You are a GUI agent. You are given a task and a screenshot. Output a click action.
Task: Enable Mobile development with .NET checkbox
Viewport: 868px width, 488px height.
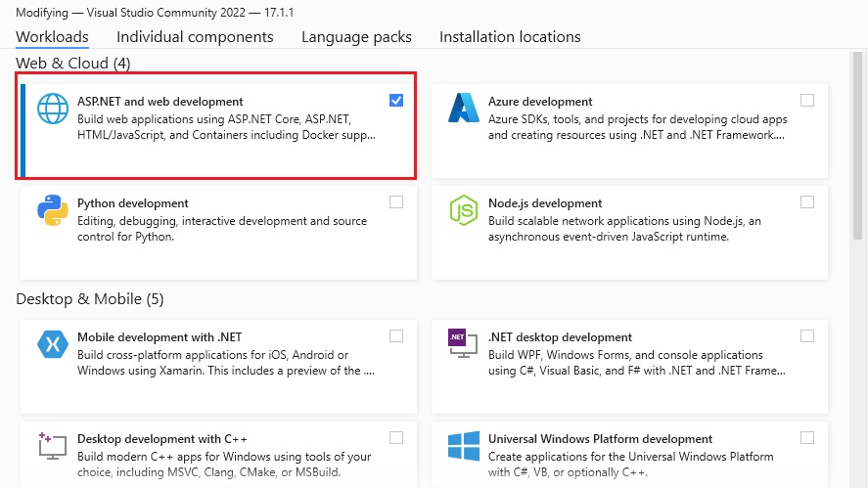(x=396, y=335)
